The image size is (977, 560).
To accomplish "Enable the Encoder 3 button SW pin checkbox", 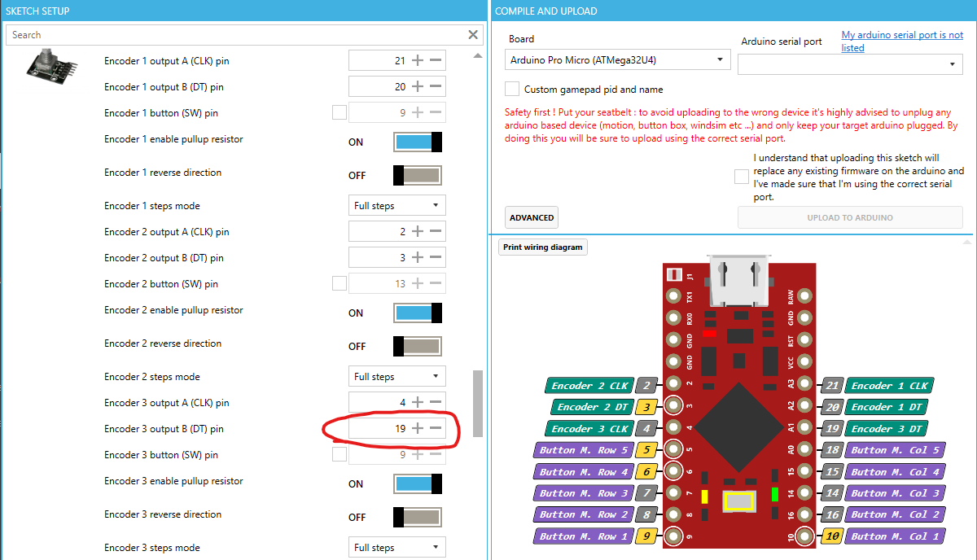I will (x=339, y=453).
